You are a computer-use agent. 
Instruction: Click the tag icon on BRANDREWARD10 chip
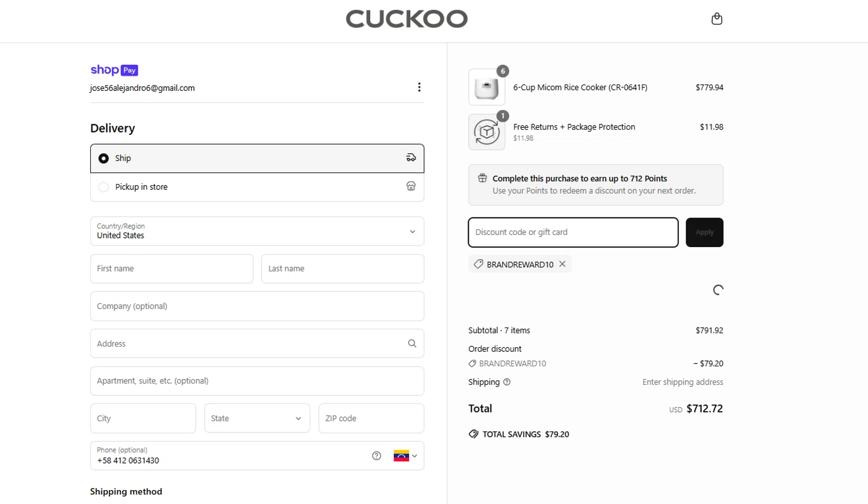pos(479,264)
